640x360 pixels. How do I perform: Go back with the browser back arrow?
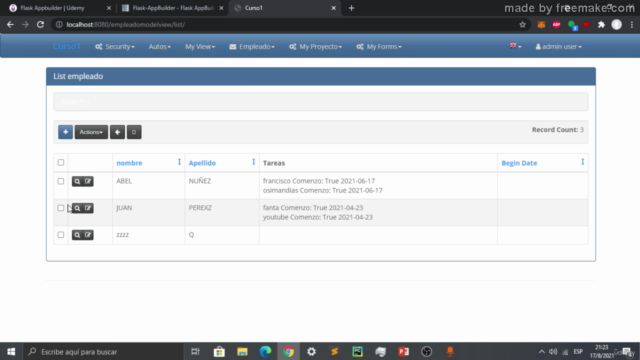[10, 24]
